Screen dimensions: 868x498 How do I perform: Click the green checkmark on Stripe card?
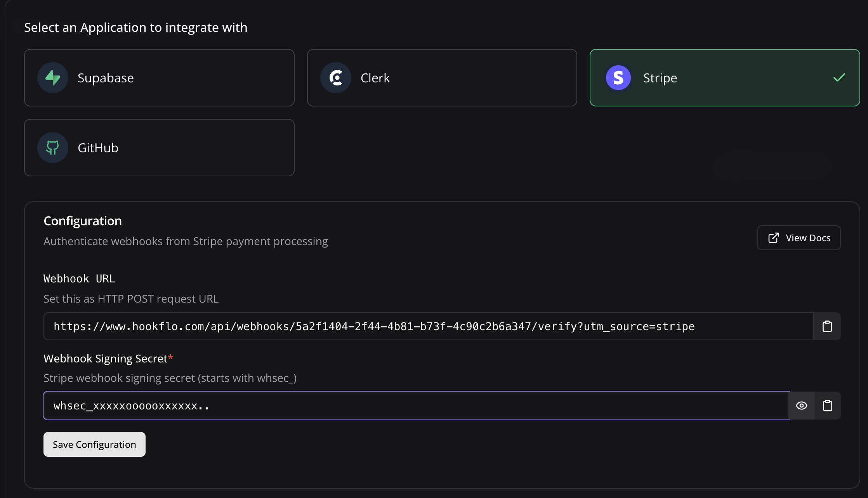pyautogui.click(x=839, y=78)
